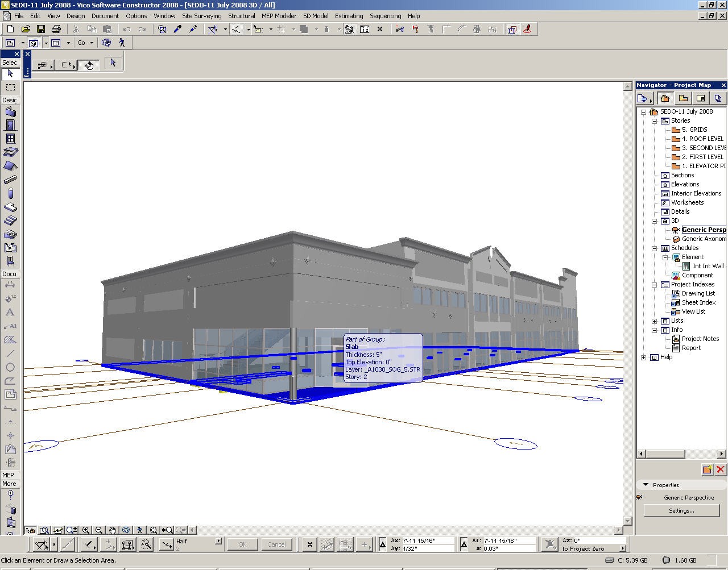Expand the Help tree node
This screenshot has width=728, height=570.
point(643,357)
